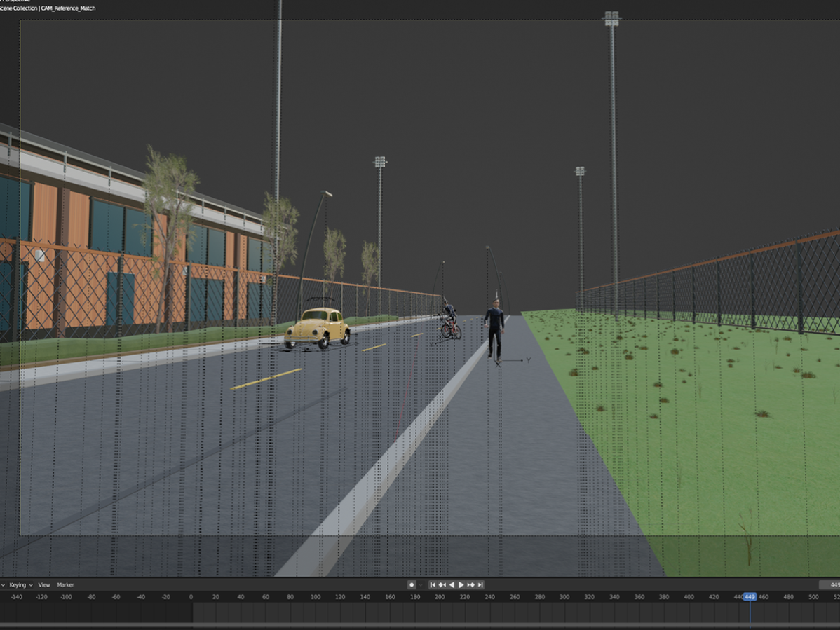The width and height of the screenshot is (840, 630).
Task: Open the timeline View menu
Action: coord(44,585)
